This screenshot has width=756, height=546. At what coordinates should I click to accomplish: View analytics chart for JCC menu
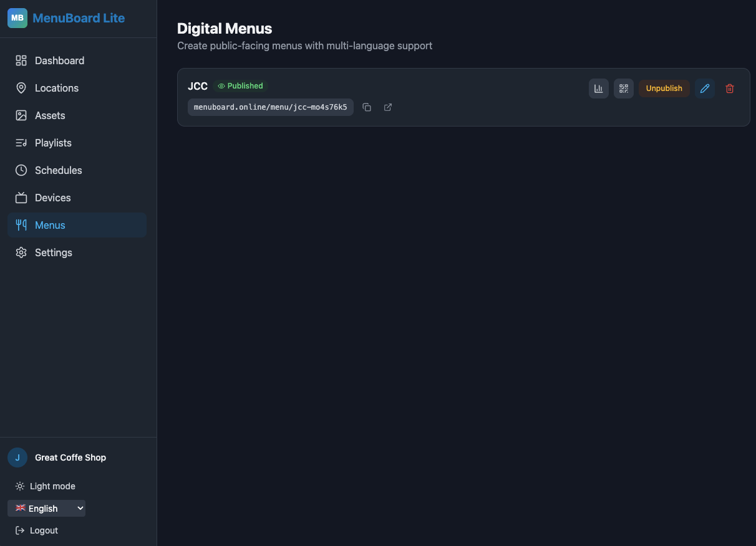pyautogui.click(x=599, y=89)
